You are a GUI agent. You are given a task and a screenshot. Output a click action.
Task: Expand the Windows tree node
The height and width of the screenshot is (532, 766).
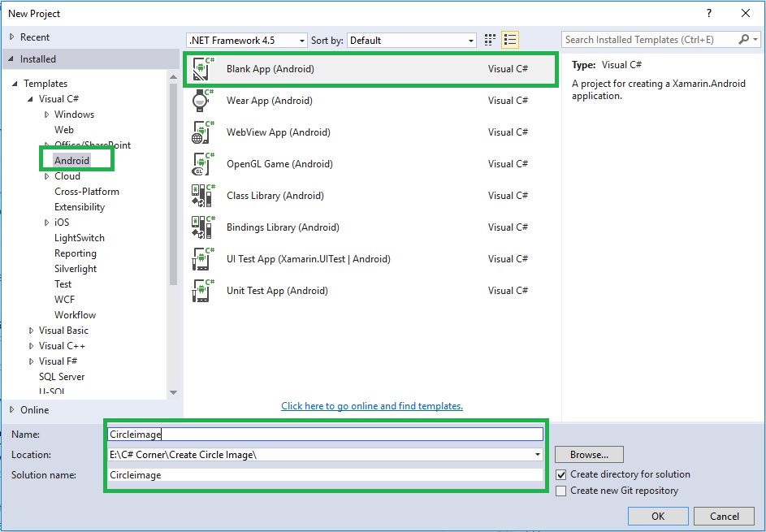point(46,115)
